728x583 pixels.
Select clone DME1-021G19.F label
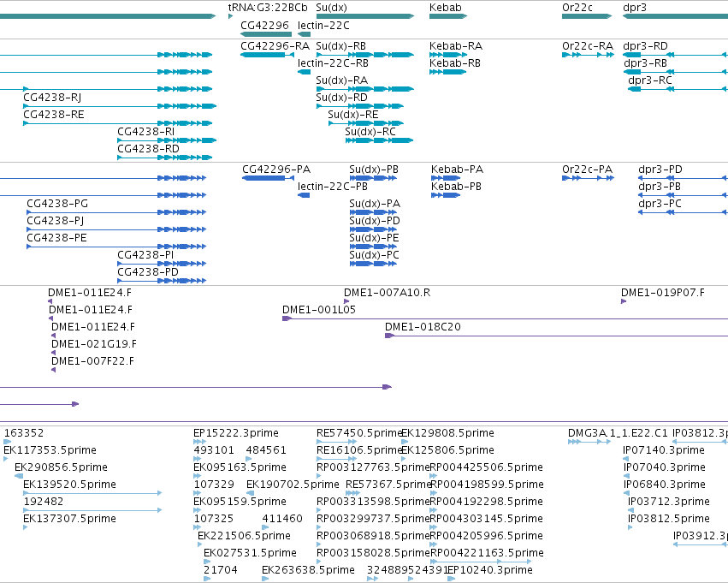94,344
